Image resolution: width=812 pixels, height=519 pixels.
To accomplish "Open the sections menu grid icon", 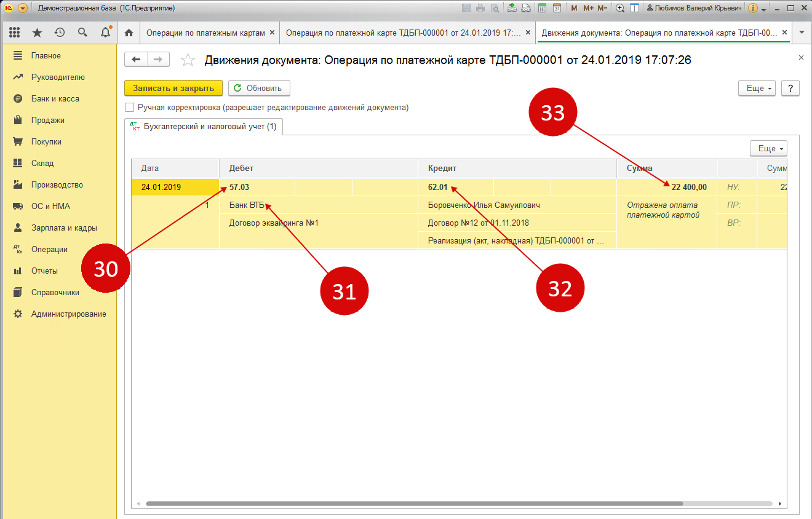I will coord(15,33).
